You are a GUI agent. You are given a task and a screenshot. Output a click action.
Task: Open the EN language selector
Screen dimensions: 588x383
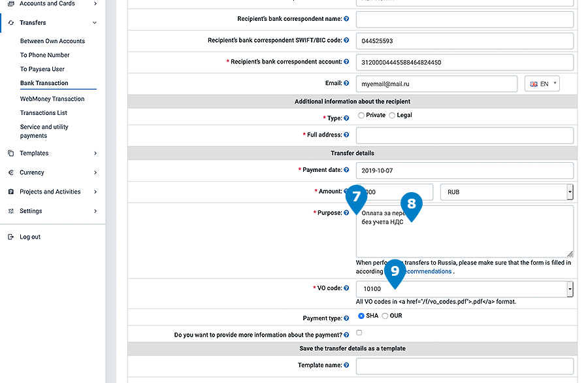tap(542, 84)
